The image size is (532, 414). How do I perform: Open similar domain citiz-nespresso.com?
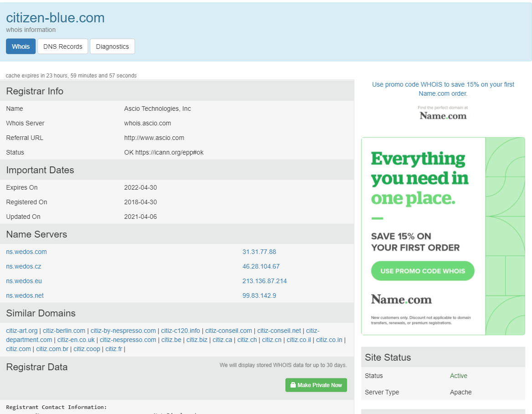pyautogui.click(x=128, y=340)
